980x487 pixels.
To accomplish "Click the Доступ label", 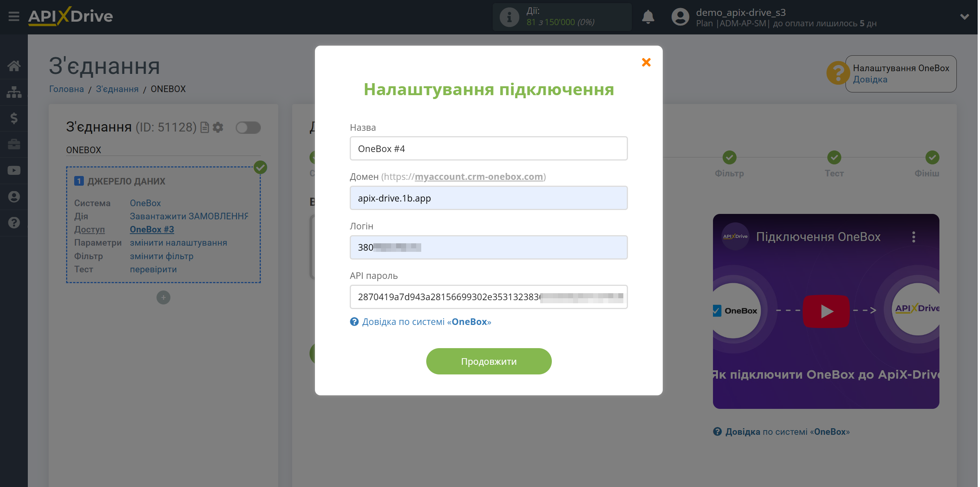I will [x=90, y=229].
